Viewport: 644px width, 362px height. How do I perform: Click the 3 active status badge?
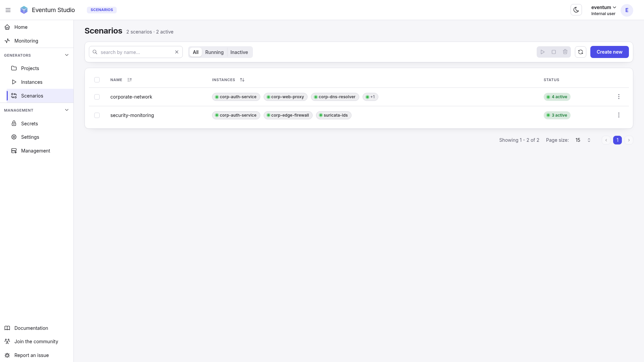coord(557,115)
